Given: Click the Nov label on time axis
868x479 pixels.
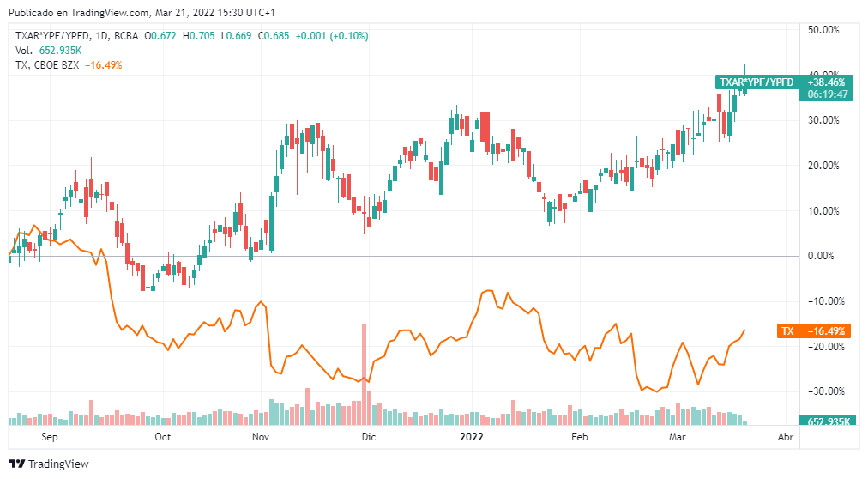Looking at the screenshot, I should click(262, 437).
